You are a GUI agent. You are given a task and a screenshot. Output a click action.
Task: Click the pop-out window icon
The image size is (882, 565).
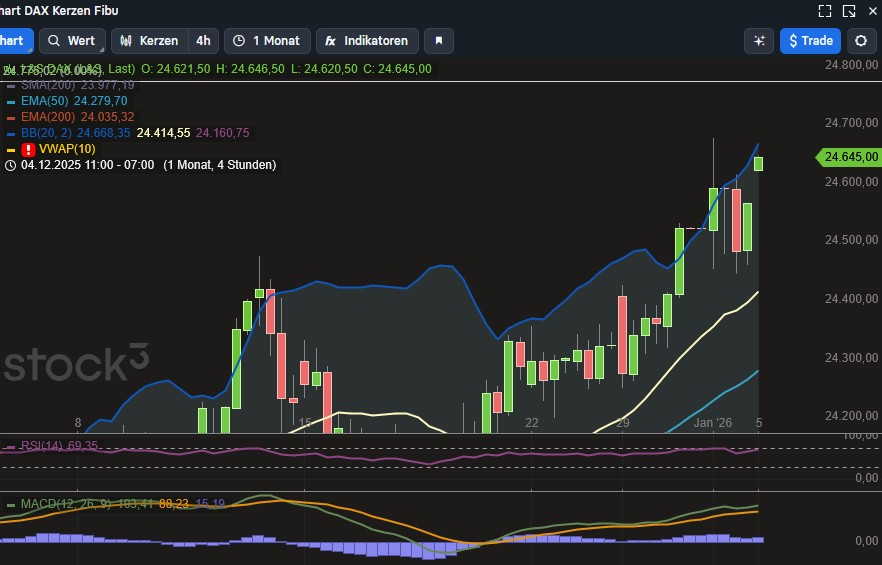[849, 11]
